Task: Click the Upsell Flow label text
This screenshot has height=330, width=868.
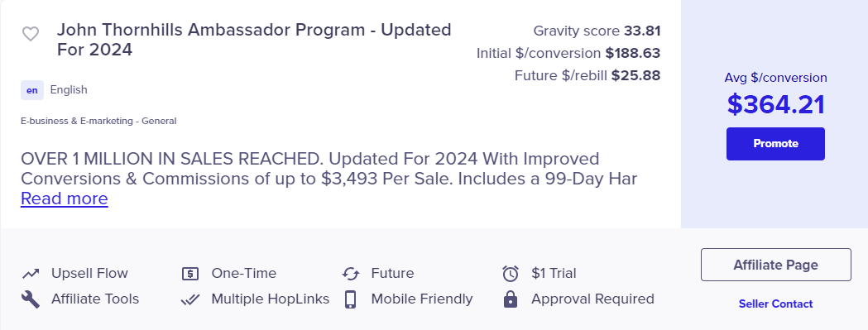Action: pos(89,274)
